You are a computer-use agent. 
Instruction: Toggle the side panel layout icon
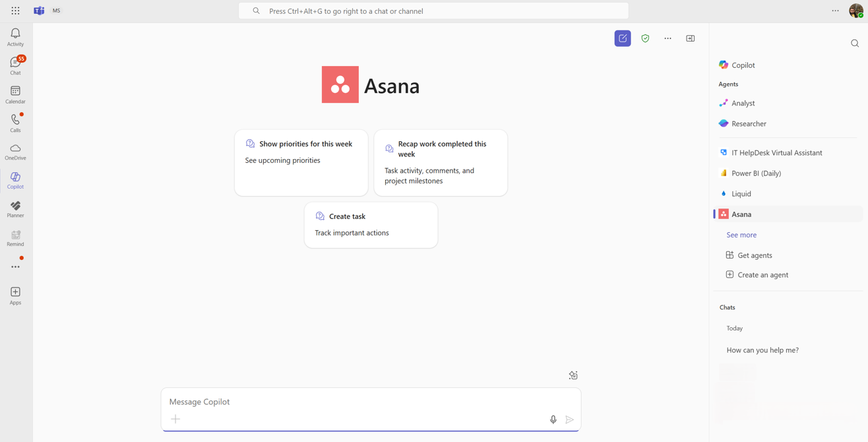(x=690, y=38)
